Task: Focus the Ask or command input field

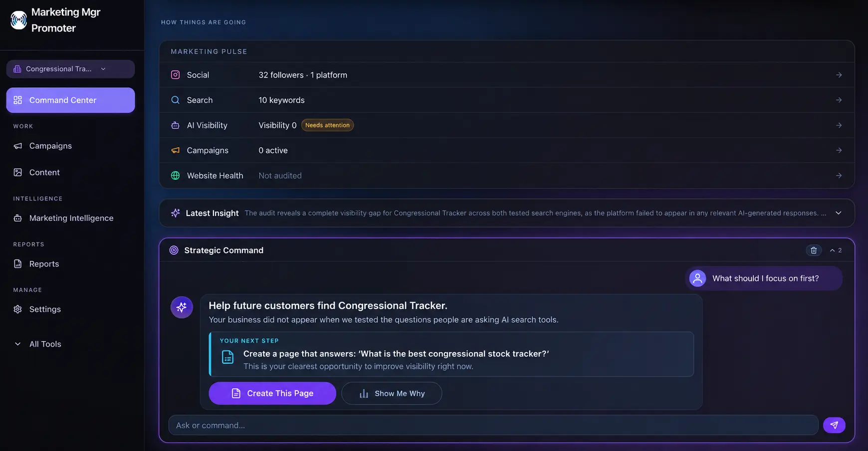Action: 493,425
